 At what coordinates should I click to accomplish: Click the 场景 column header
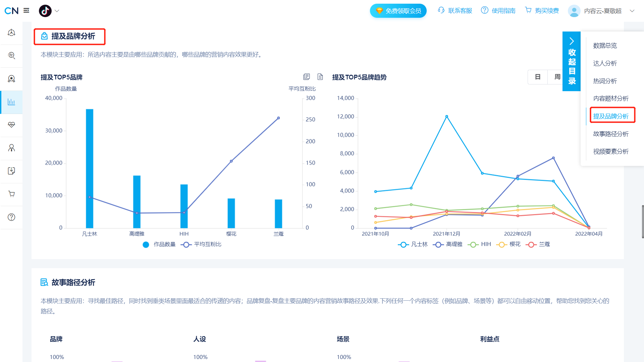[x=343, y=339]
